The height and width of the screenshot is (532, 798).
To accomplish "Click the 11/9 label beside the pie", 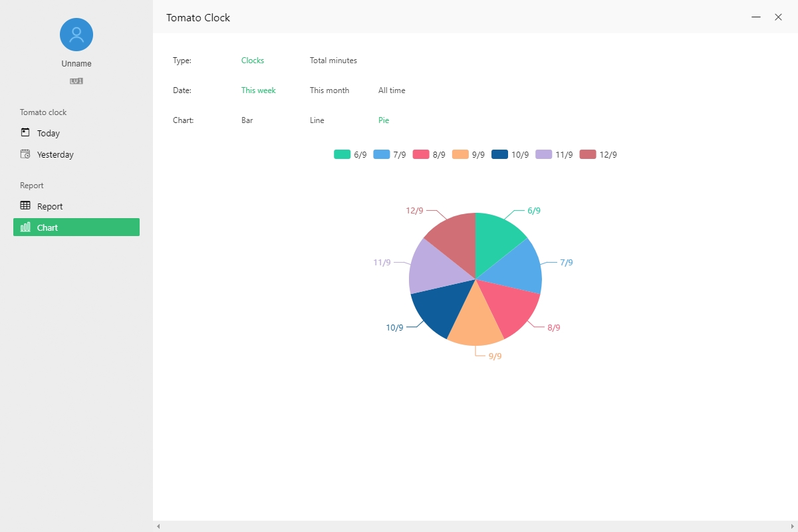I will click(382, 263).
